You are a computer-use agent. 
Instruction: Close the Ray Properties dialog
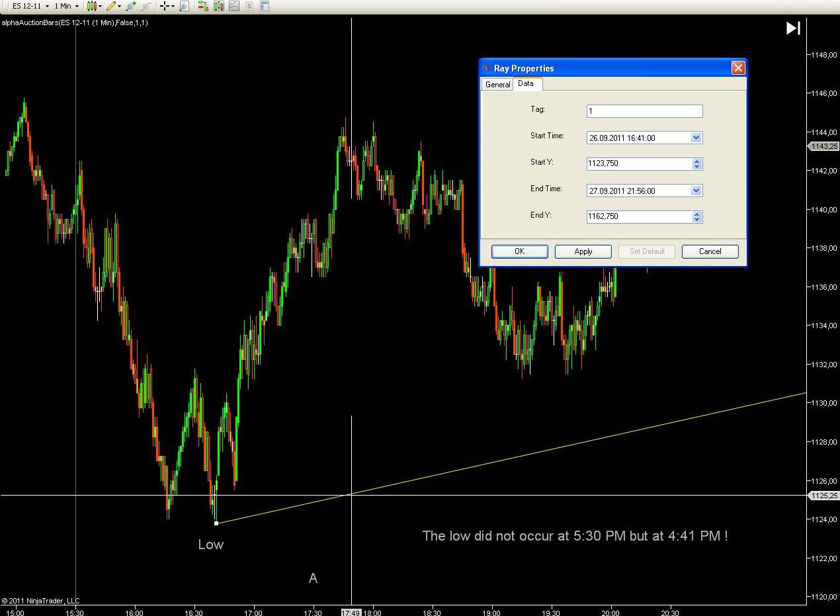click(x=738, y=67)
